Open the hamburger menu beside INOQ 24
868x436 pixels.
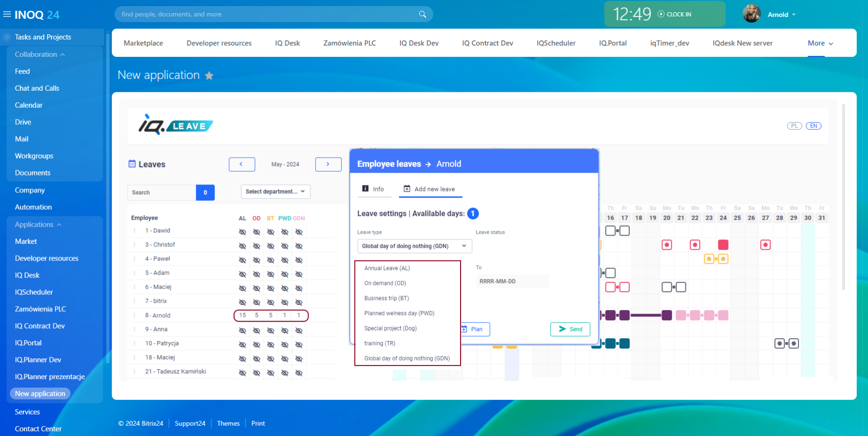click(7, 15)
